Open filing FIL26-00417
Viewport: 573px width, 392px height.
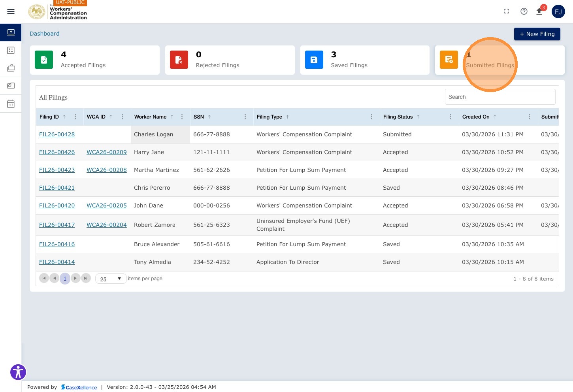click(x=57, y=225)
